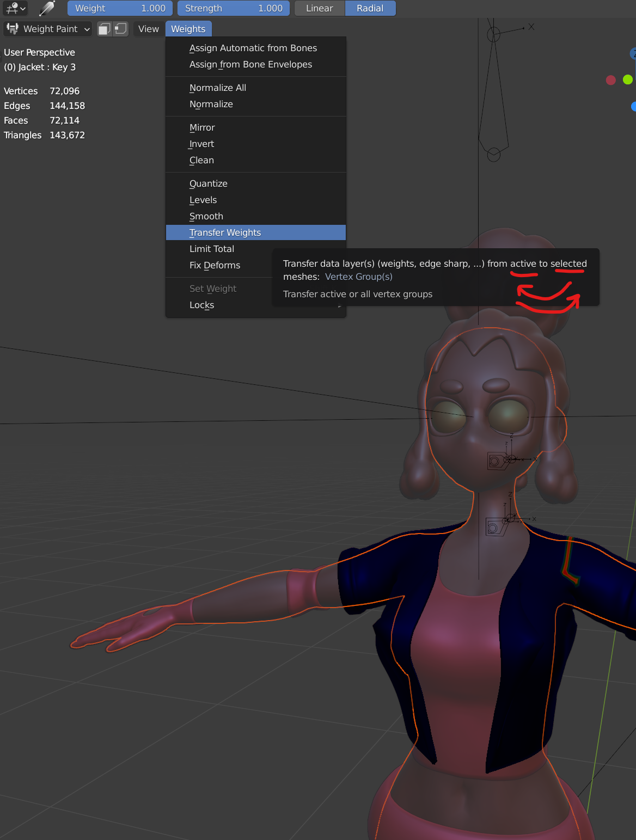This screenshot has height=840, width=636.
Task: Click Invert in Weights menu
Action: tap(256, 144)
